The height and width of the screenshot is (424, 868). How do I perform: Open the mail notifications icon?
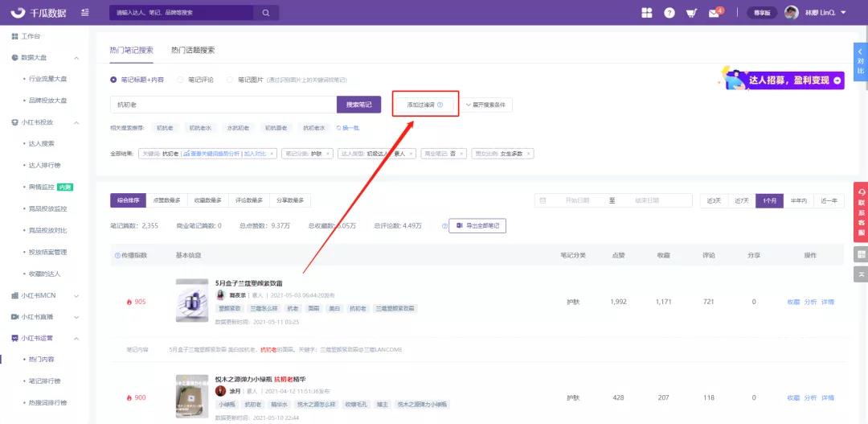pyautogui.click(x=714, y=13)
